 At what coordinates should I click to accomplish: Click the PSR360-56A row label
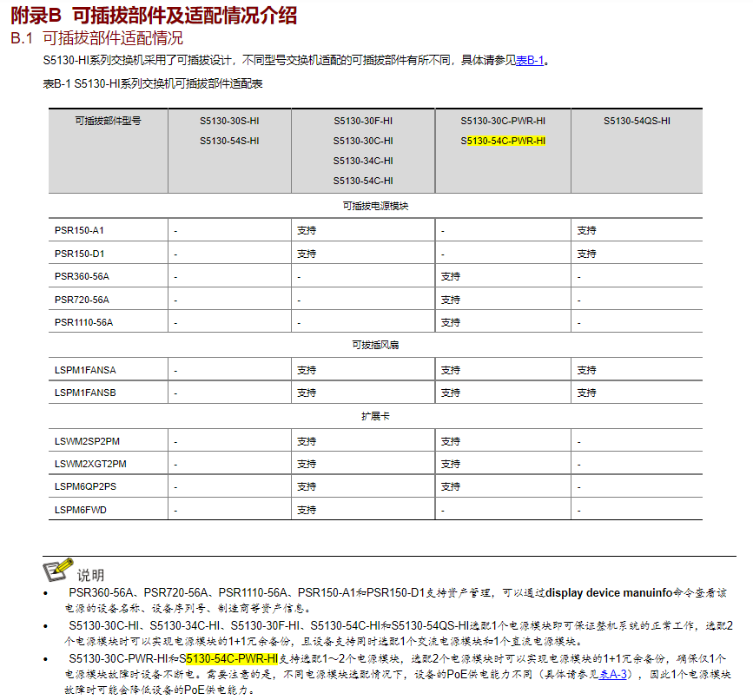[x=82, y=276]
